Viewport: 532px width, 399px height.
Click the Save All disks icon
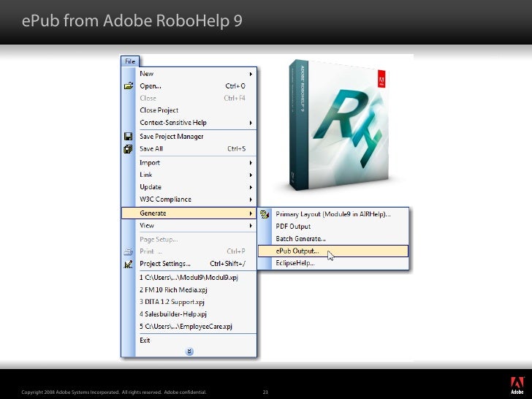click(129, 149)
